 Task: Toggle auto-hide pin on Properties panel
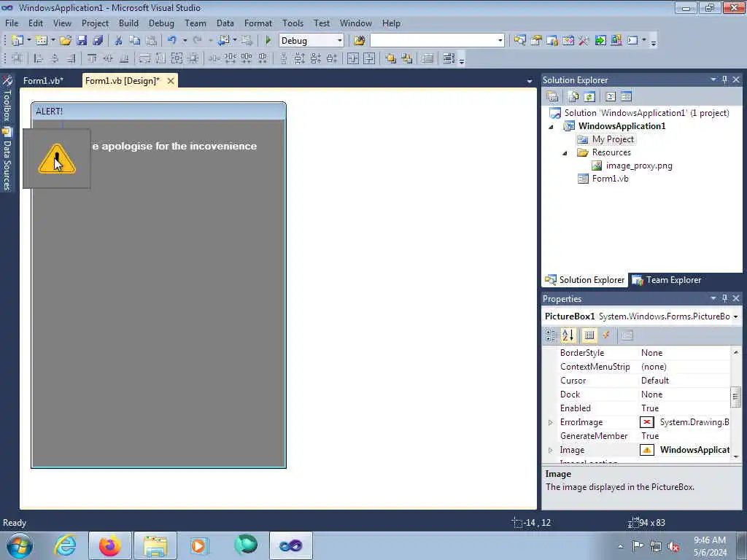[724, 298]
